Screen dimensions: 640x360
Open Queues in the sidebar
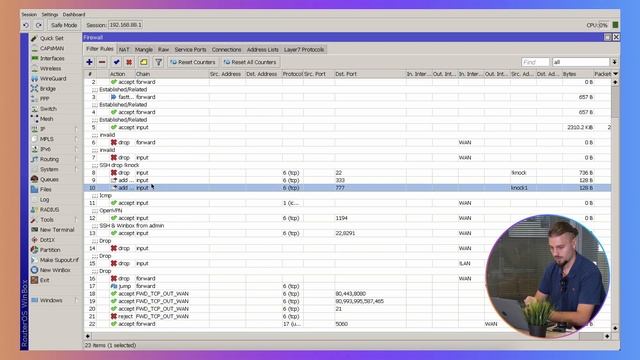[x=49, y=179]
